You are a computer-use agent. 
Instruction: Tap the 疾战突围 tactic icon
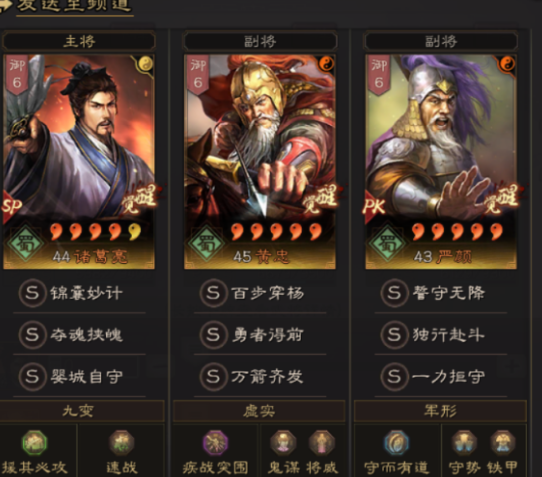pos(215,443)
